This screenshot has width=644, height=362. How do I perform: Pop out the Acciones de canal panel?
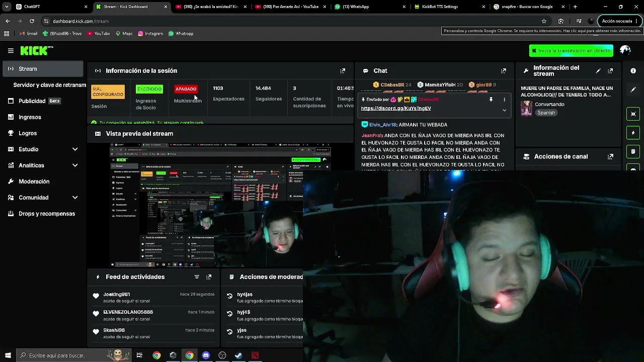coord(610,157)
